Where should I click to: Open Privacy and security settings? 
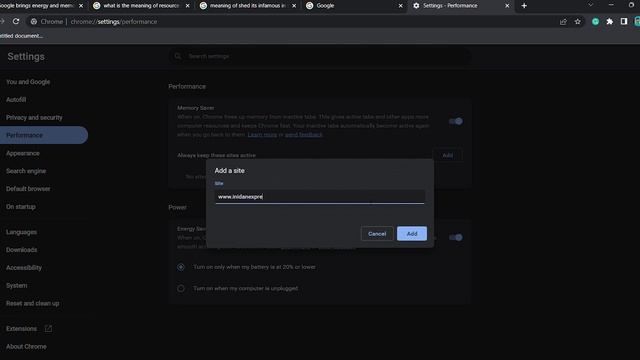(x=34, y=118)
